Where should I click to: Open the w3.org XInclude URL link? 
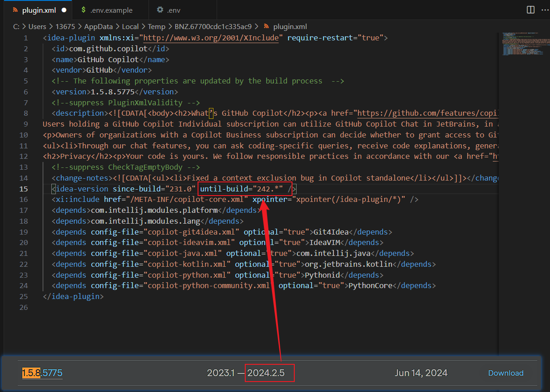point(211,38)
